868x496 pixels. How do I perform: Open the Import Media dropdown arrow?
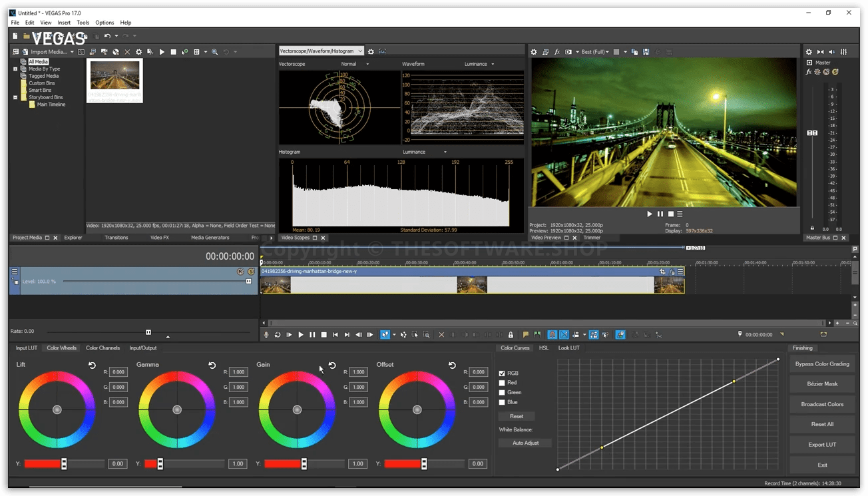[72, 52]
